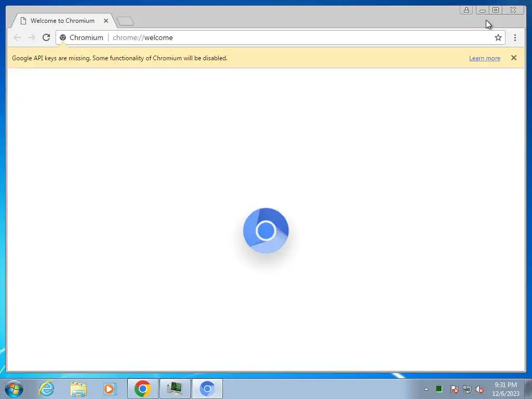Image resolution: width=532 pixels, height=399 pixels.
Task: Close the Welcome to Chromium tab
Action: 106,21
